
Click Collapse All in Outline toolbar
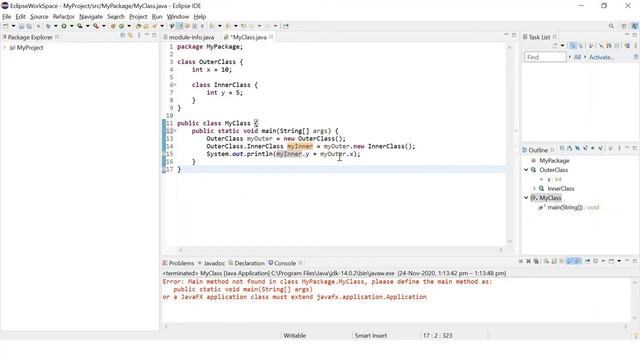click(562, 149)
